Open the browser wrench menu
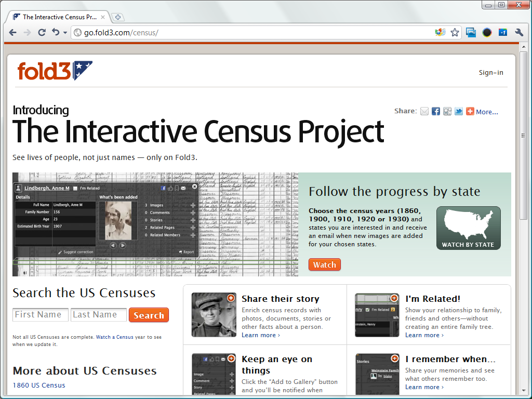 [x=518, y=32]
